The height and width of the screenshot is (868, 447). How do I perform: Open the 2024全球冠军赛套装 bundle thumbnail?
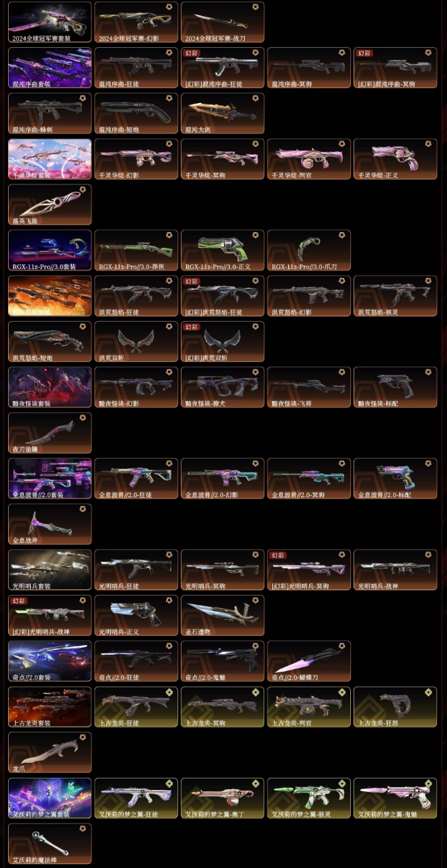point(50,22)
